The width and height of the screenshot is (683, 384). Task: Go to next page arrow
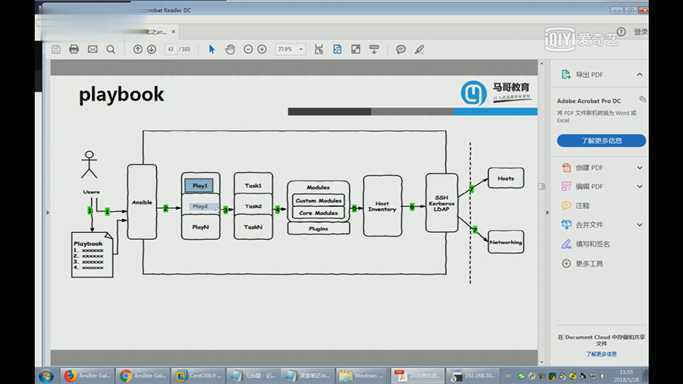pos(151,49)
